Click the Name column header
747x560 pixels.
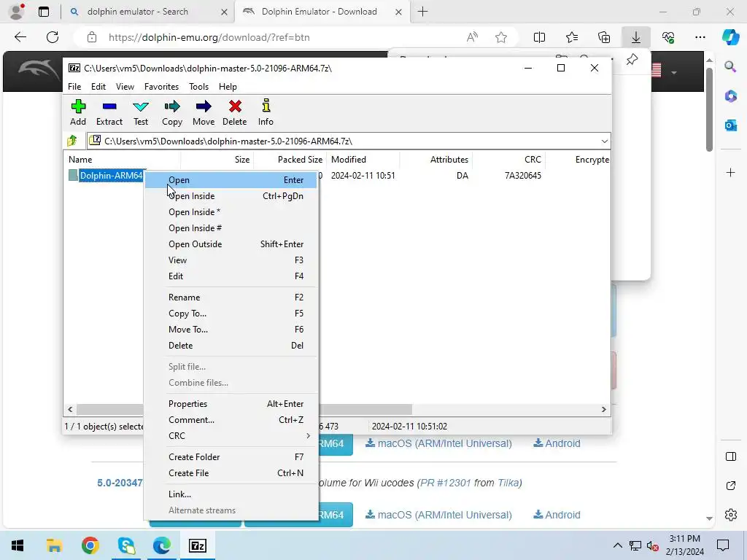[122, 160]
